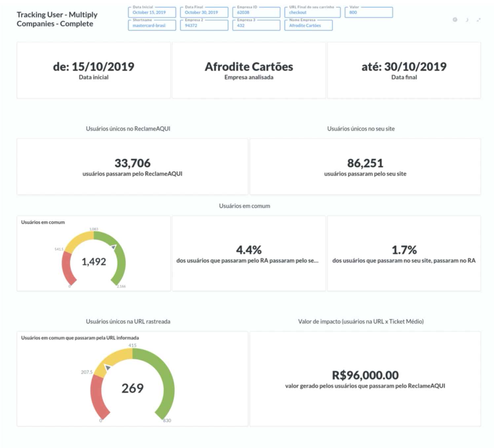Open the Data Final date filter
The height and width of the screenshot is (448, 494).
(204, 12)
